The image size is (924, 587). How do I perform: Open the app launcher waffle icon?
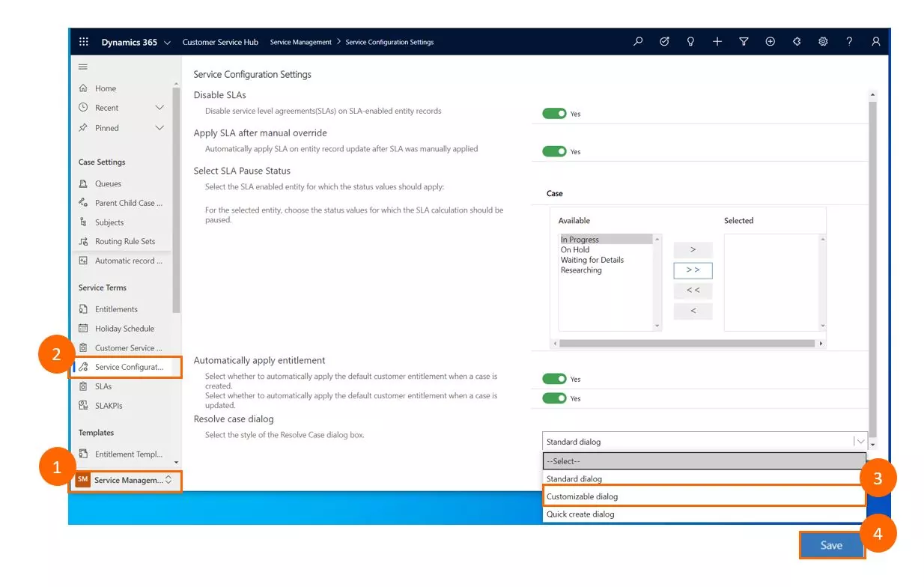[84, 42]
